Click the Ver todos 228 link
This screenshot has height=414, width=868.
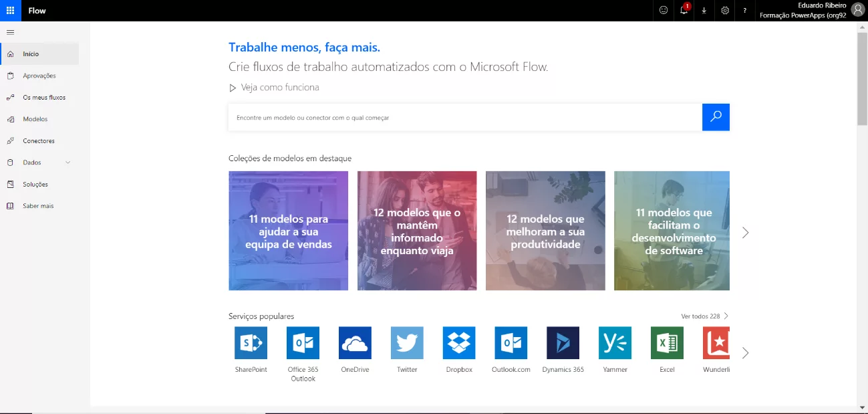point(704,316)
